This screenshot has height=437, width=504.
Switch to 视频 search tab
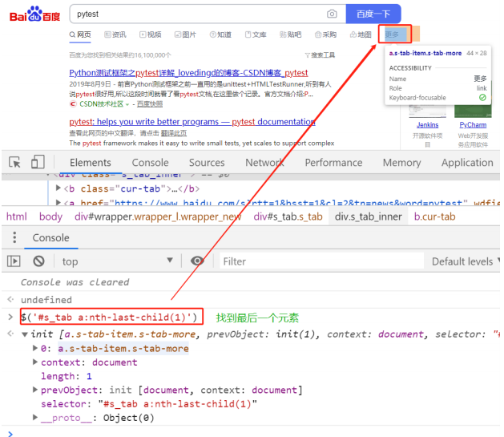[151, 34]
